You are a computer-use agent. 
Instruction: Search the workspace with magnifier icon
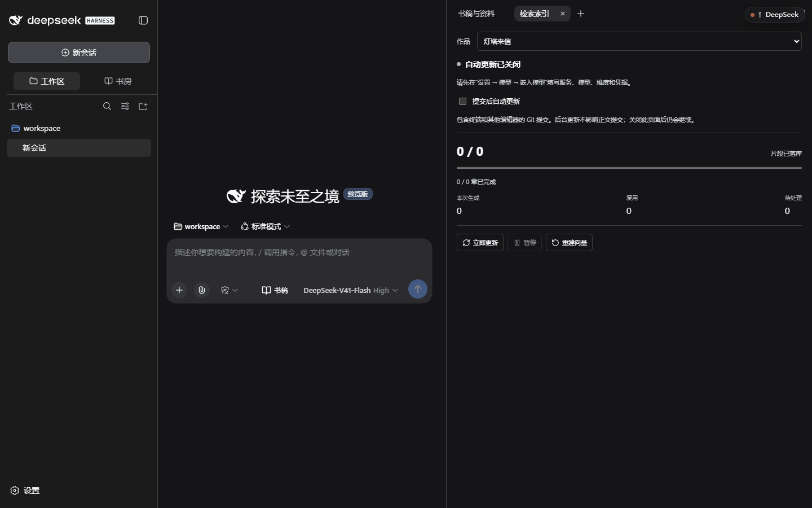point(107,106)
